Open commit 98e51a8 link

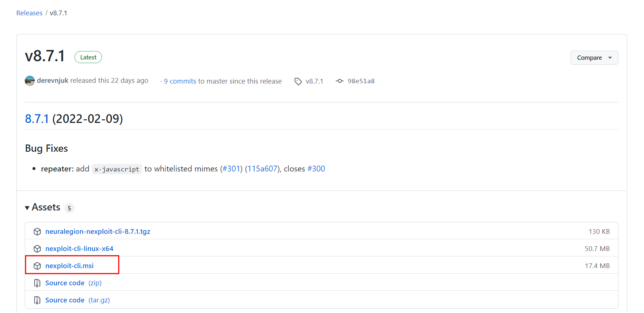point(361,81)
